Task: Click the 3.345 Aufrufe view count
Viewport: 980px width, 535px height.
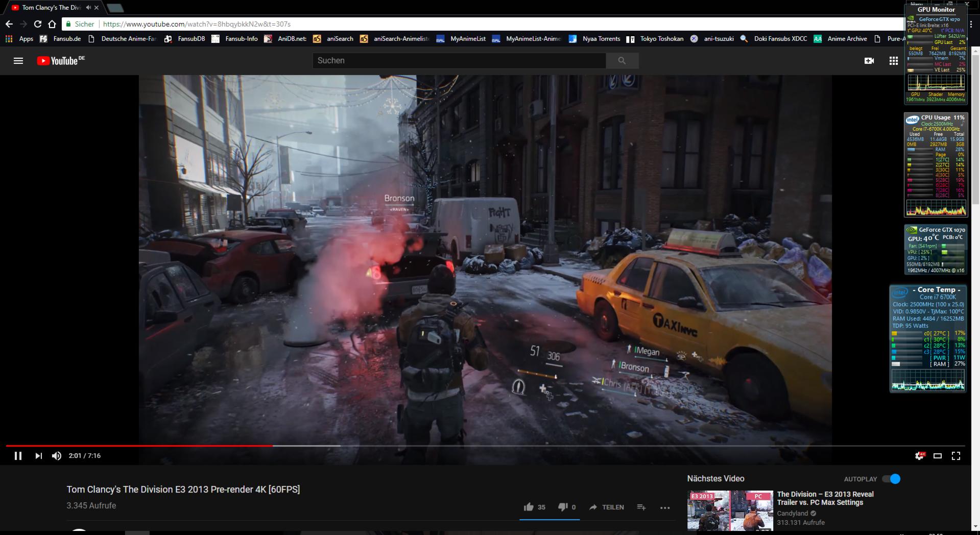Action: [91, 505]
